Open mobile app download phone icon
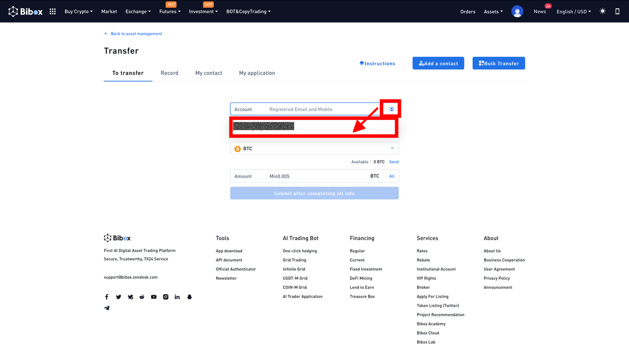629x364 pixels. 617,11
